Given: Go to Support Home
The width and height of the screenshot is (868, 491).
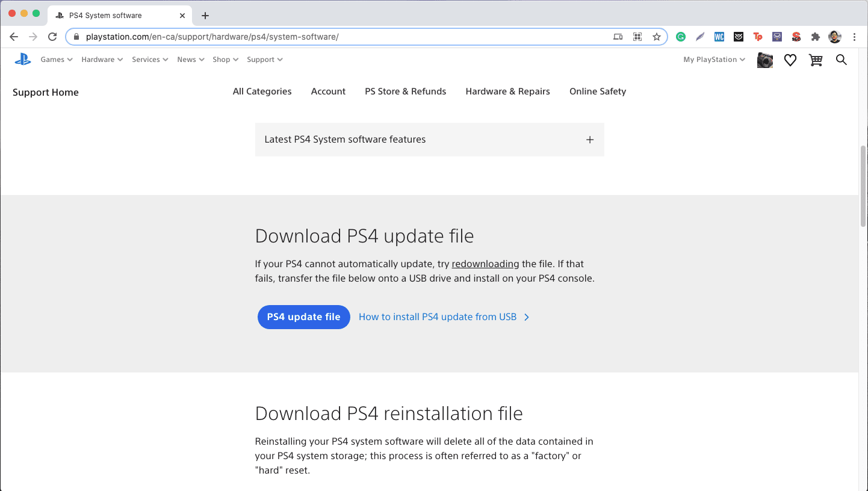Looking at the screenshot, I should [x=46, y=92].
